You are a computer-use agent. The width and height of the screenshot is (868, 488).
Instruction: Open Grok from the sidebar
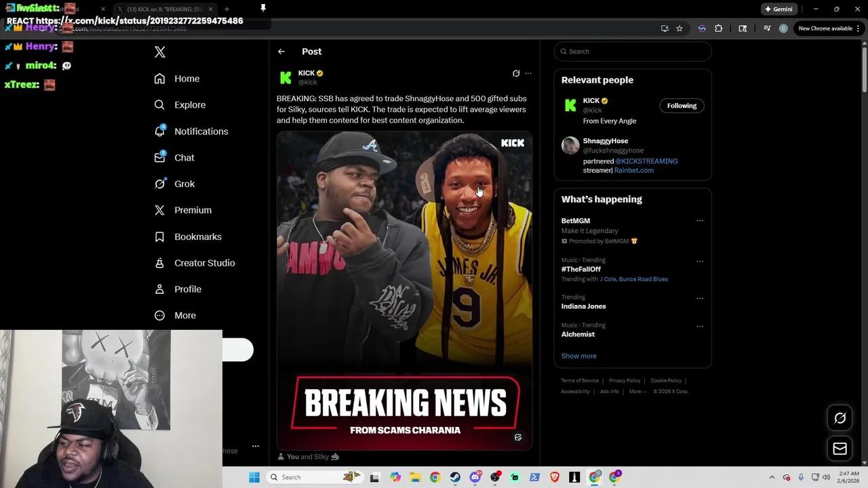[x=174, y=184]
